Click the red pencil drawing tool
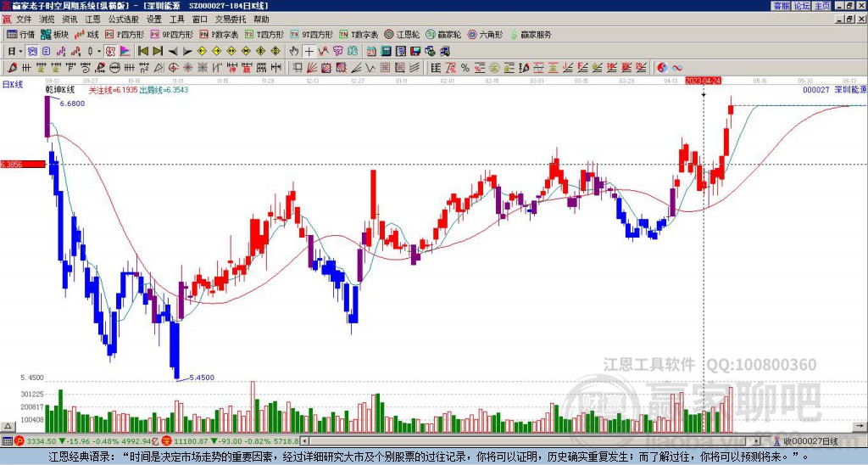 pyautogui.click(x=11, y=68)
